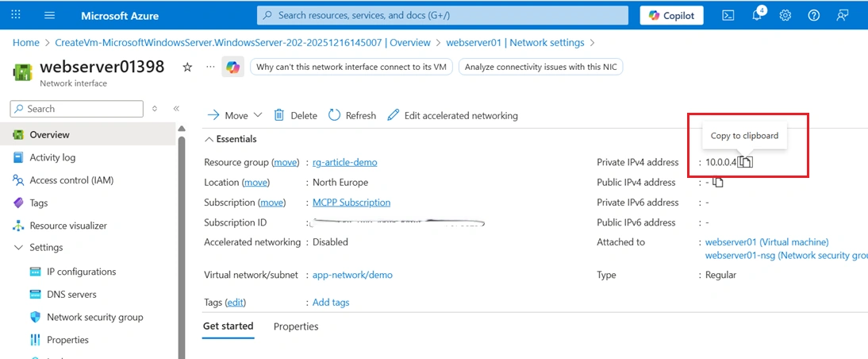Click the Add tags link

331,302
